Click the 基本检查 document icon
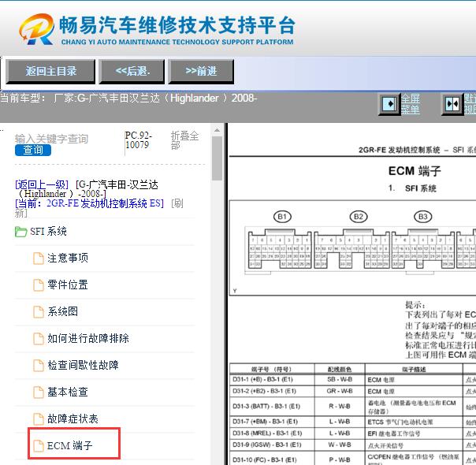The height and width of the screenshot is (465, 476). (x=39, y=392)
